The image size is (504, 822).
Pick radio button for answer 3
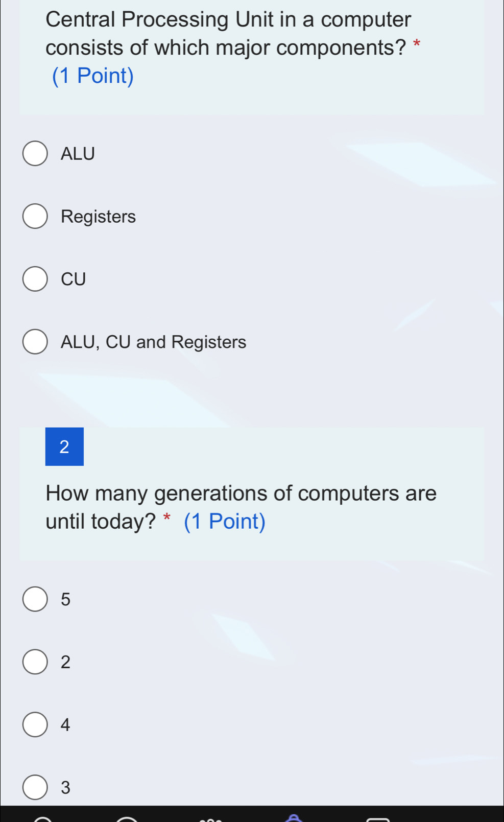[35, 787]
